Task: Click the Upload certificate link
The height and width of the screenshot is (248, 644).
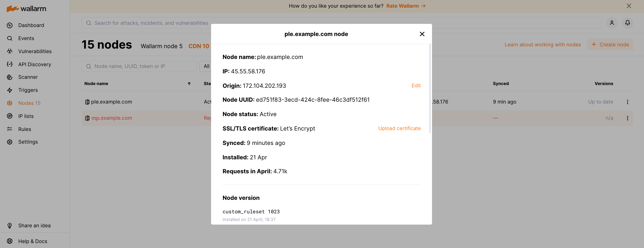Action: [x=399, y=128]
